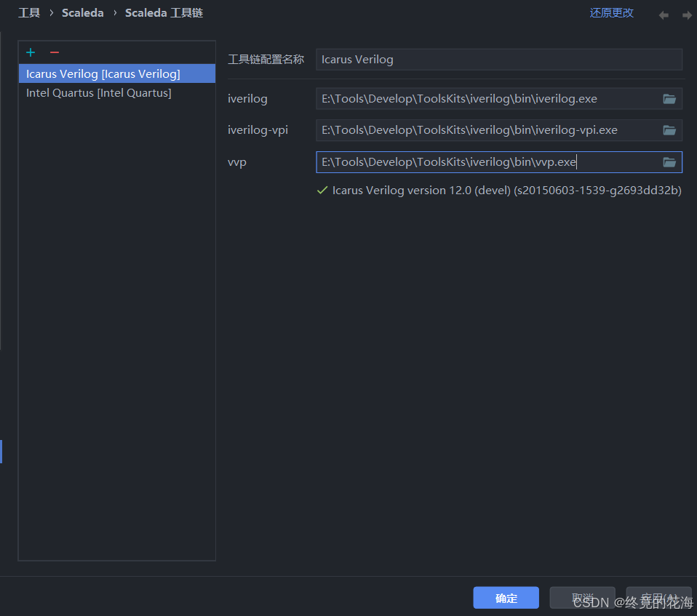Open Scaleda 工具链 breadcrumb item
Viewport: 697px width, 616px height.
coord(164,13)
